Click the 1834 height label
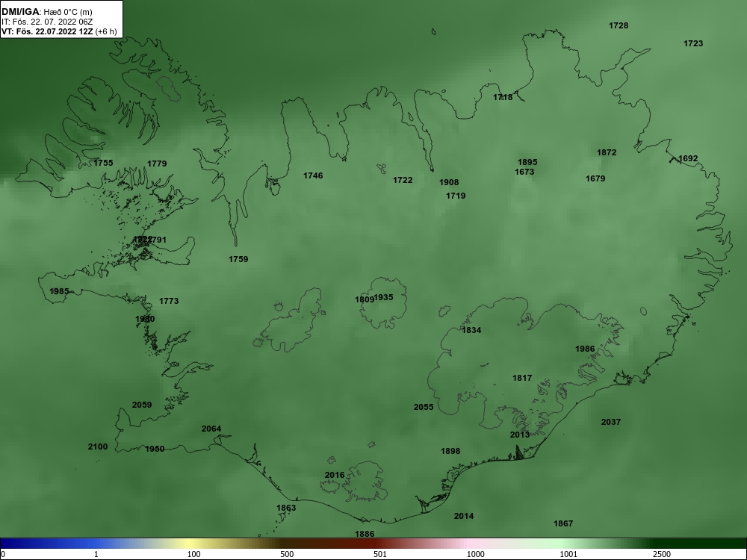Viewport: 747px width, 560px height. (471, 330)
